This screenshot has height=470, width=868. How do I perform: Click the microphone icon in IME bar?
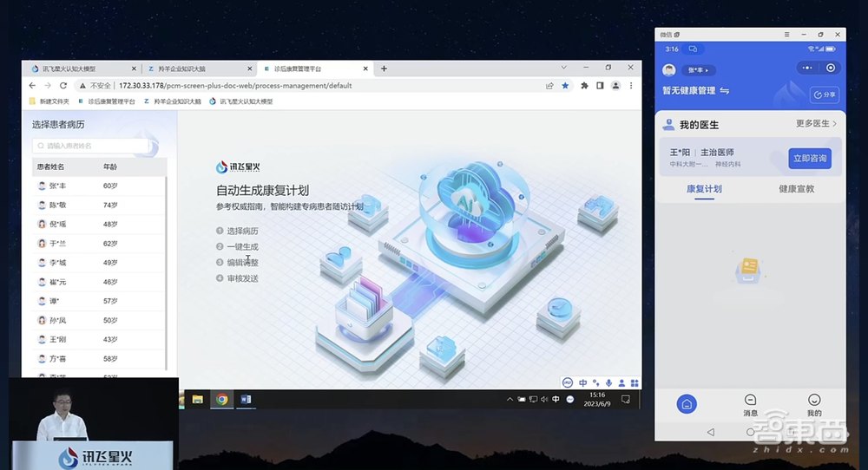609,382
